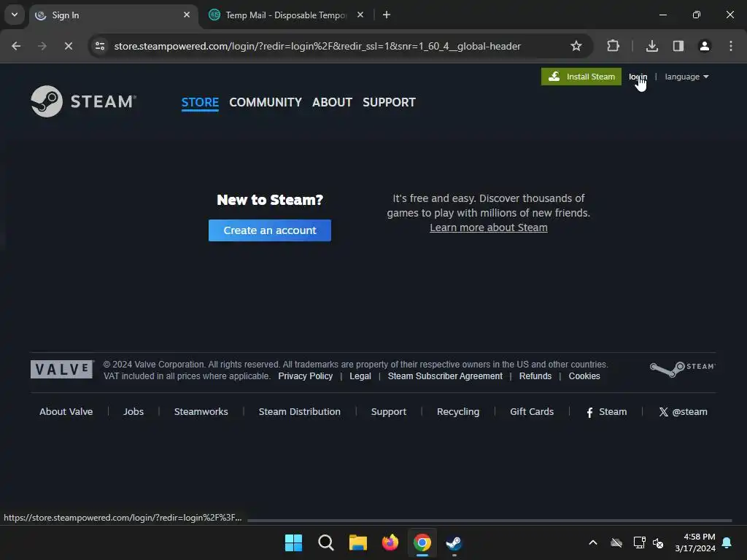The height and width of the screenshot is (560, 747).
Task: Open the Chrome profile avatar
Action: (x=704, y=46)
